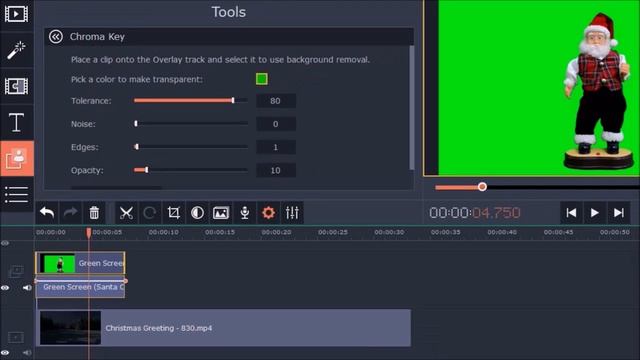Split the clip with scissors icon
The image size is (640, 360).
(x=126, y=213)
